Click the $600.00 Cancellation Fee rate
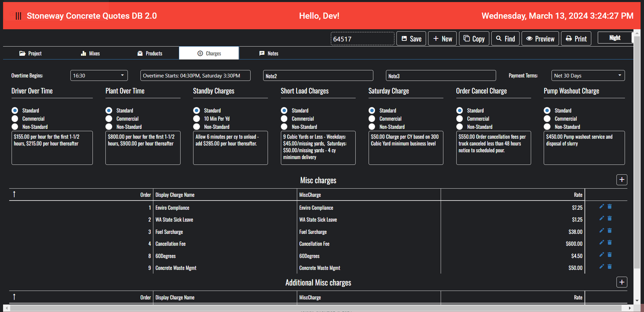Viewport: 644px width, 312px height. coord(574,244)
